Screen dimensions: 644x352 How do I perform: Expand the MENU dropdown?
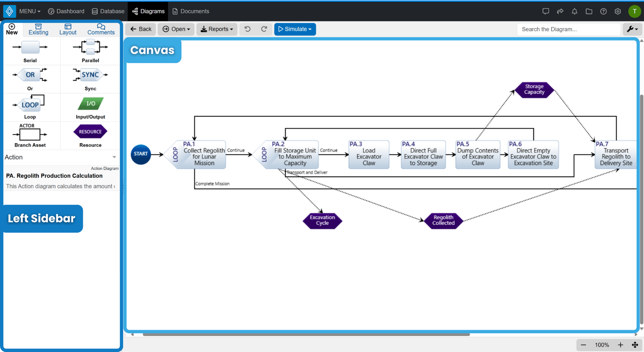tap(30, 11)
